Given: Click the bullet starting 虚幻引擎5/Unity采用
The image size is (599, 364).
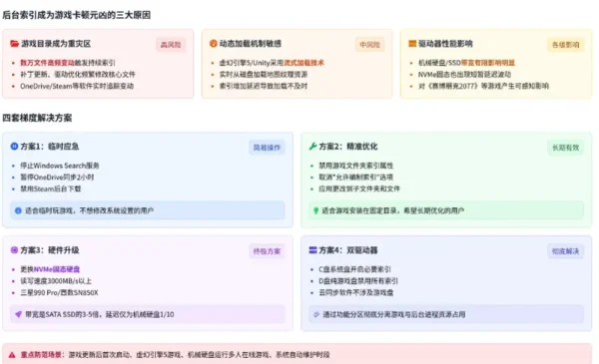Looking at the screenshot, I should [x=272, y=63].
